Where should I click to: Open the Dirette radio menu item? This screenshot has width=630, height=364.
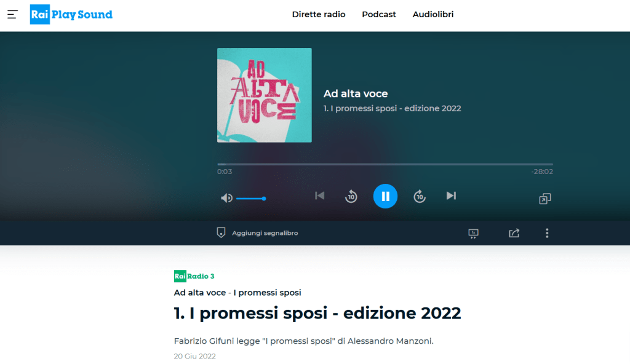click(x=319, y=15)
